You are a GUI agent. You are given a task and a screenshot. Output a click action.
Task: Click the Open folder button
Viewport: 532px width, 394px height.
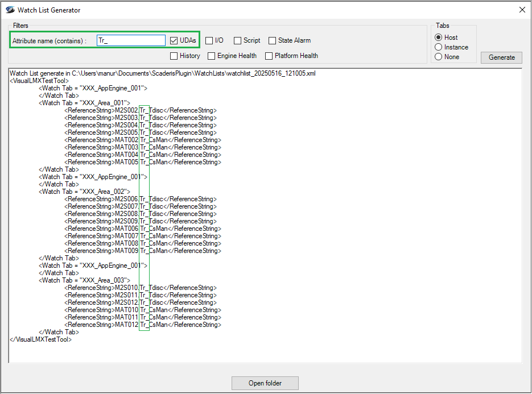tap(265, 383)
